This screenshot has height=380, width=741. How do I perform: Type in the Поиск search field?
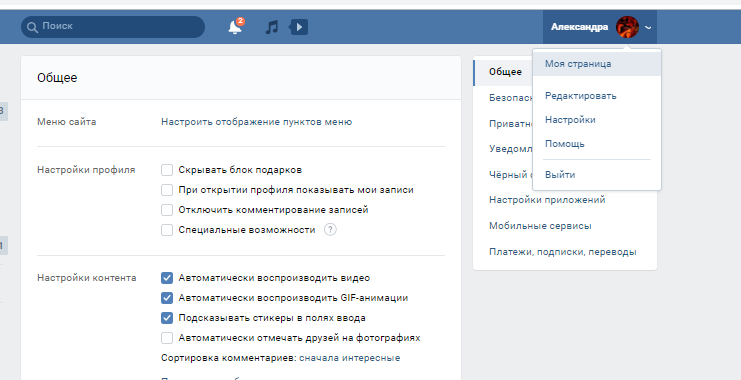tap(113, 27)
